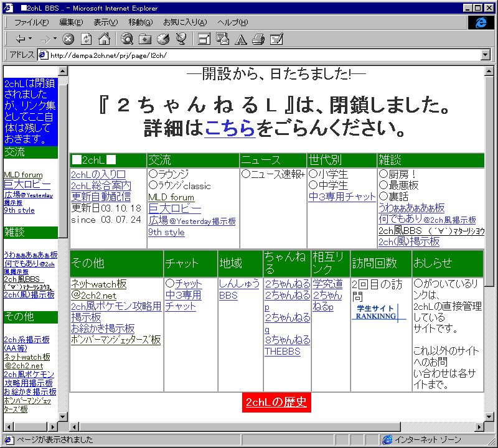Go to the Home page icon
This screenshot has width=498, height=448.
(104, 39)
